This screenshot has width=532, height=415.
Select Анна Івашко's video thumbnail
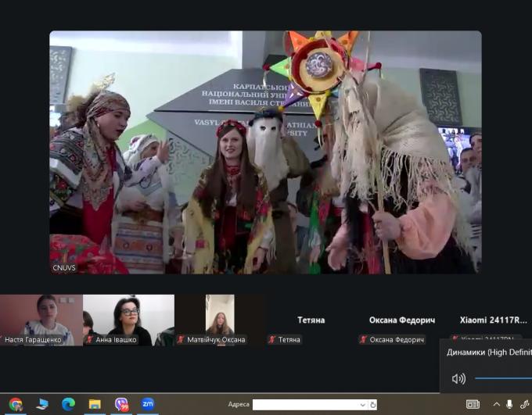pyautogui.click(x=128, y=320)
